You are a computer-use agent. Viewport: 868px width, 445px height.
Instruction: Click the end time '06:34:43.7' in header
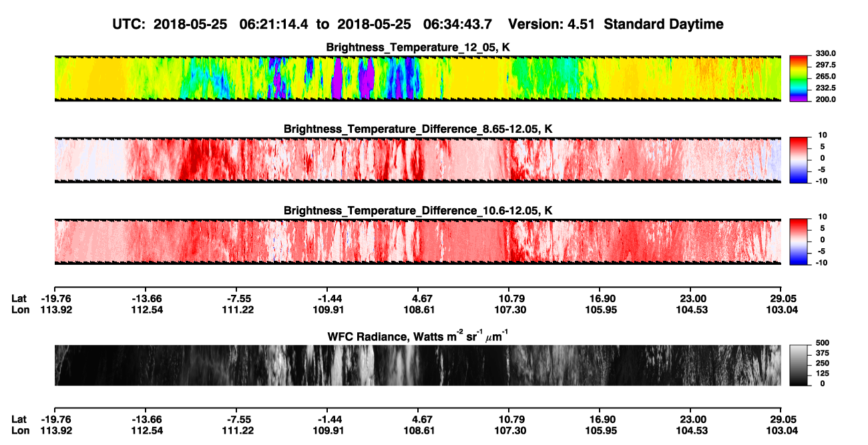tap(458, 24)
